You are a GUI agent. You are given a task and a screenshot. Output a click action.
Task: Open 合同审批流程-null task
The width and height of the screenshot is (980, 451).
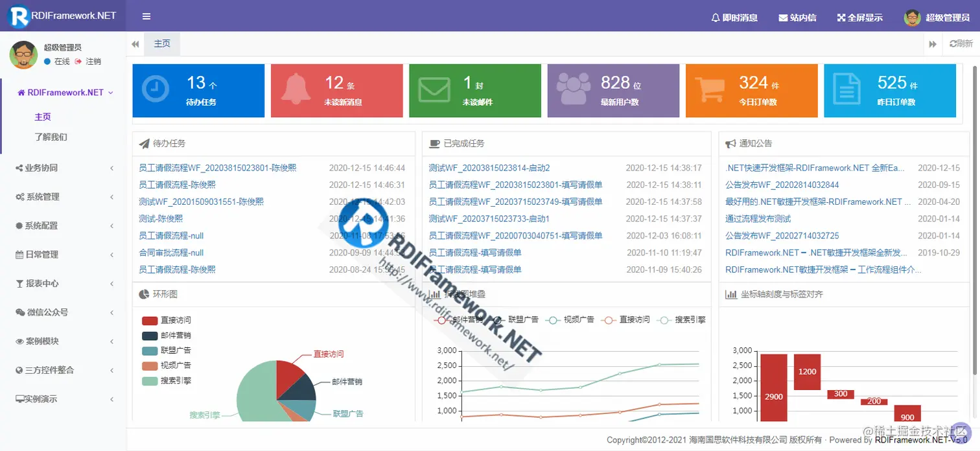point(172,253)
